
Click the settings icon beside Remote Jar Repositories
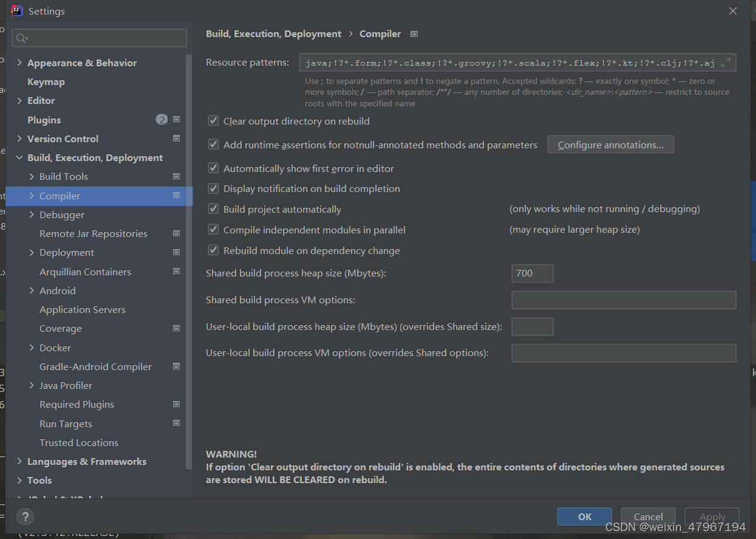(x=176, y=233)
